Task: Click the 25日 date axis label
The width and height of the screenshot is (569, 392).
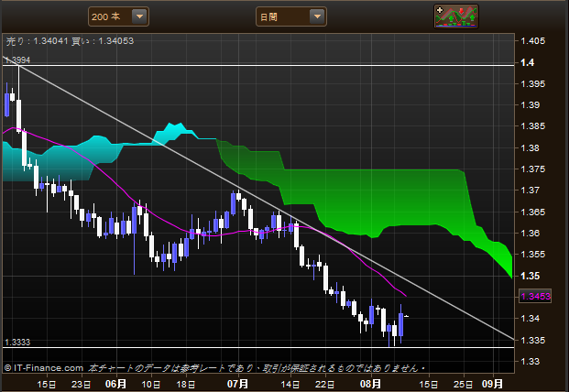Action: [x=464, y=385]
